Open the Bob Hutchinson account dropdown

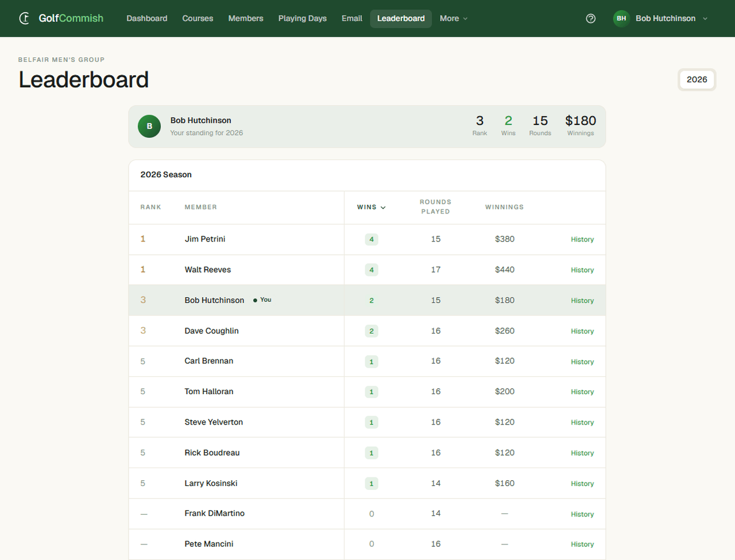tap(661, 18)
